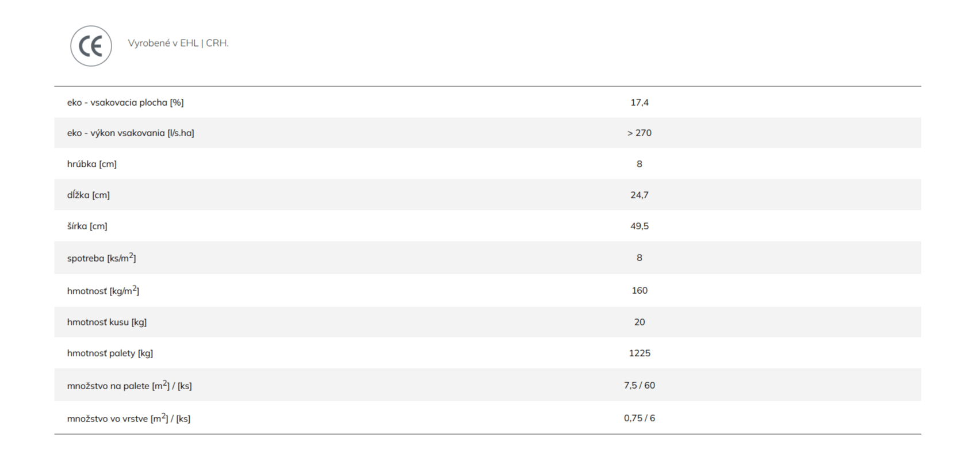
Task: Select the 24,7 length value
Action: pos(640,195)
